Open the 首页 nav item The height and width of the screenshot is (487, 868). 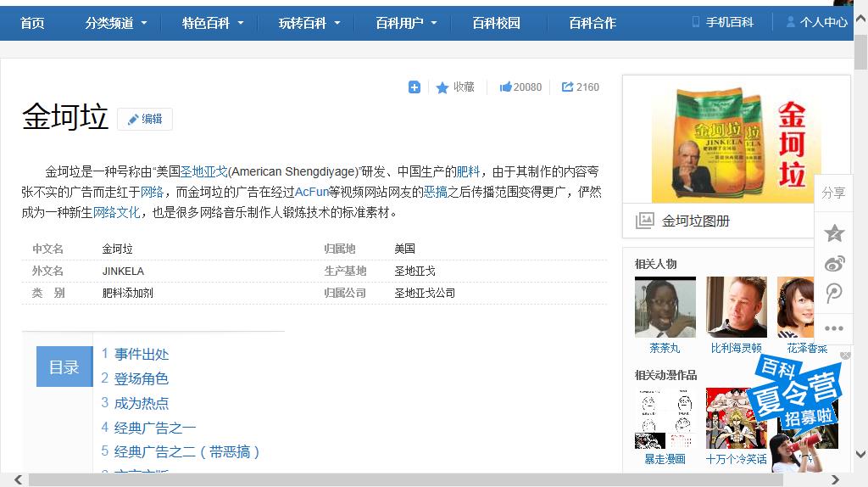[x=32, y=23]
